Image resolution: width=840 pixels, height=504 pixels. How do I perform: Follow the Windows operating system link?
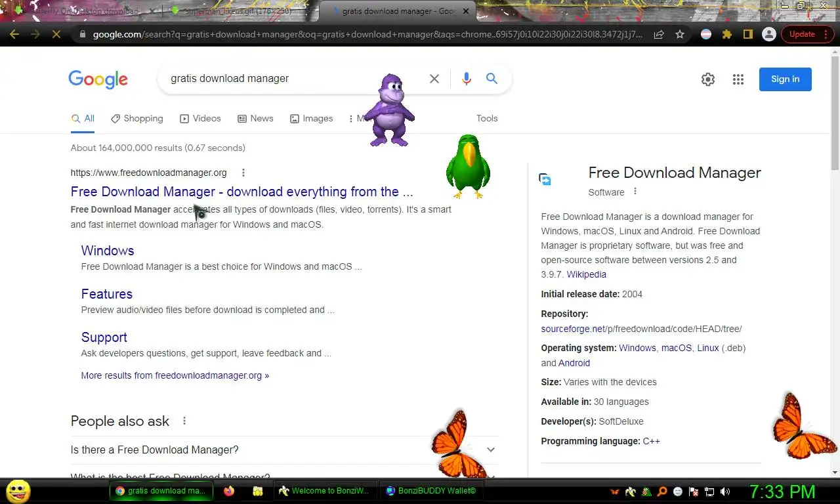(637, 348)
